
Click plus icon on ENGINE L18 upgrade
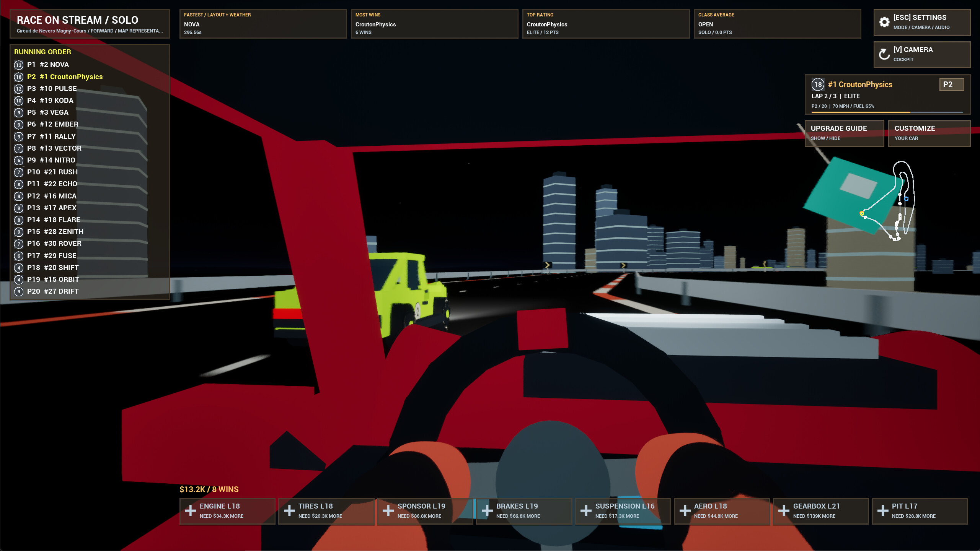[x=190, y=511]
